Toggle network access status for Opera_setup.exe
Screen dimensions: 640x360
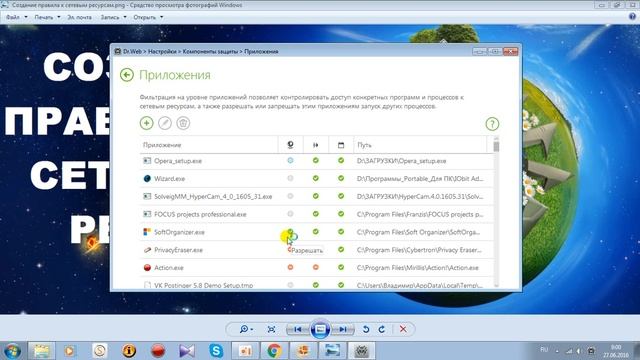point(290,160)
